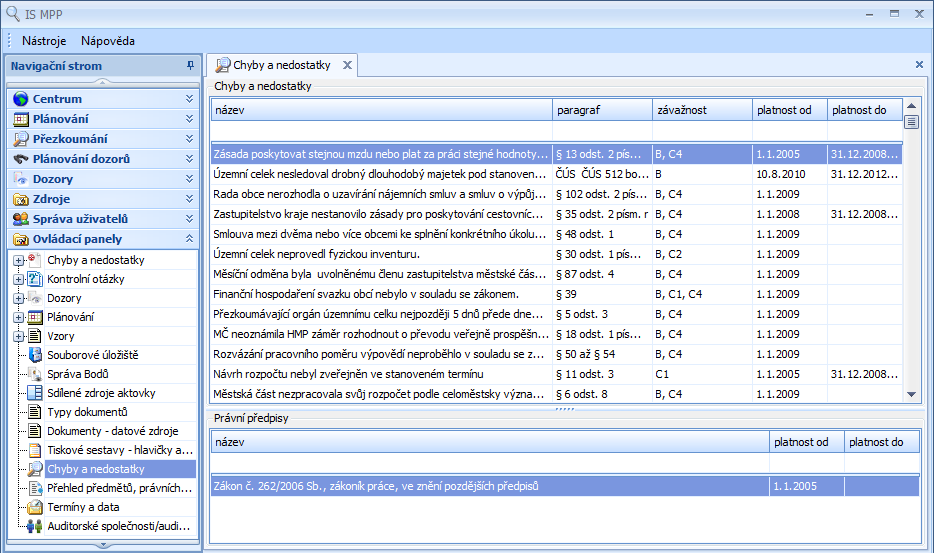The height and width of the screenshot is (553, 934).
Task: Close the Chyby a nedostatky tab
Action: [x=347, y=65]
